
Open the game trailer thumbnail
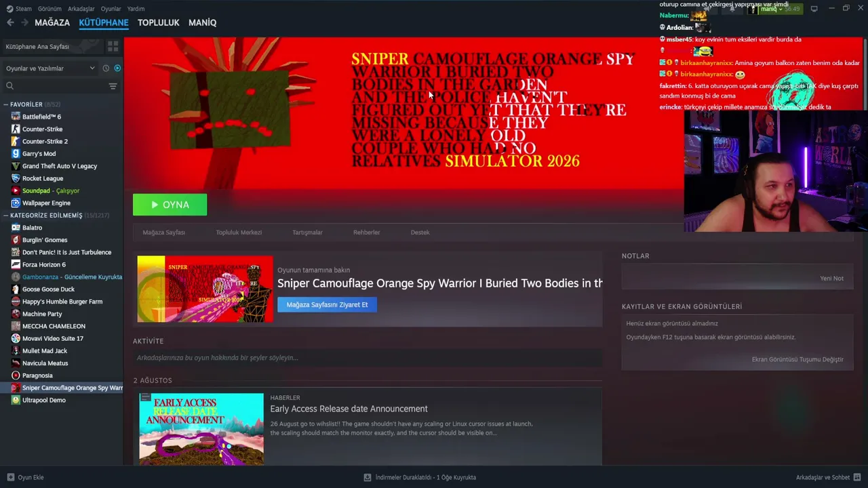205,289
